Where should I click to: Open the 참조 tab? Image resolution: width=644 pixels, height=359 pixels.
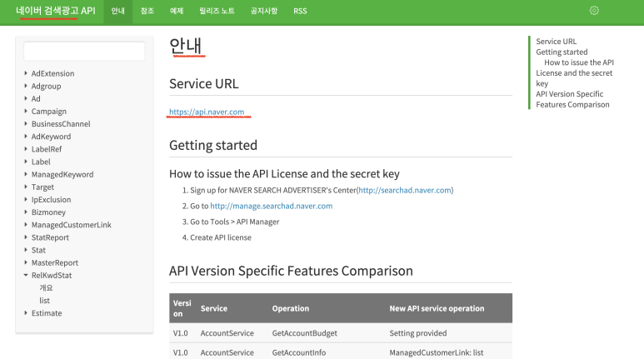click(x=147, y=11)
